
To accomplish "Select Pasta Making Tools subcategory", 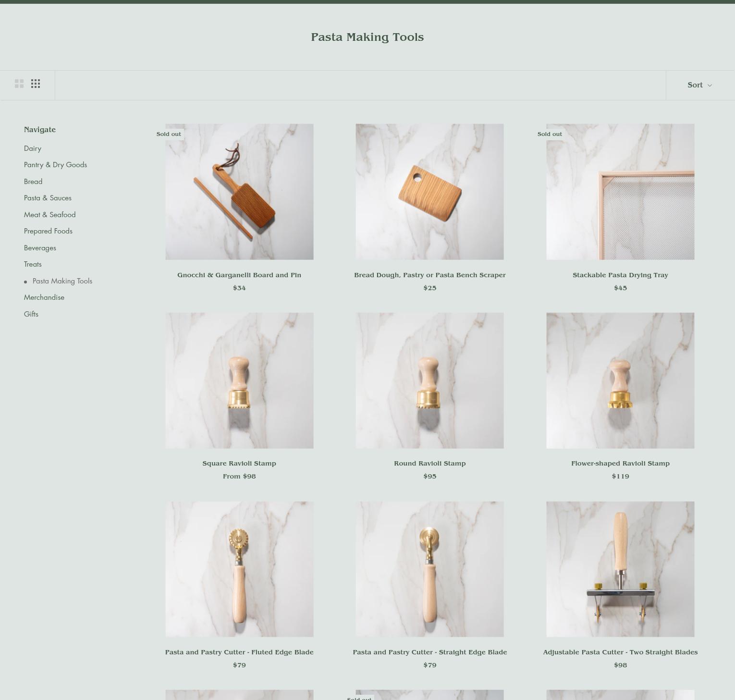I will click(62, 281).
